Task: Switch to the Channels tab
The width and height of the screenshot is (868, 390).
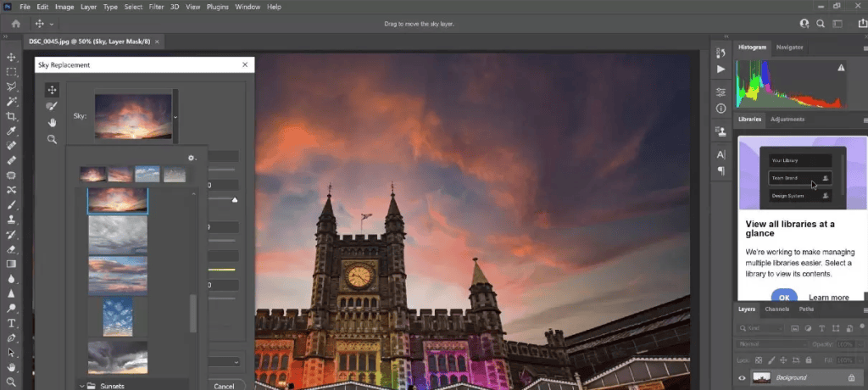Action: coord(776,309)
